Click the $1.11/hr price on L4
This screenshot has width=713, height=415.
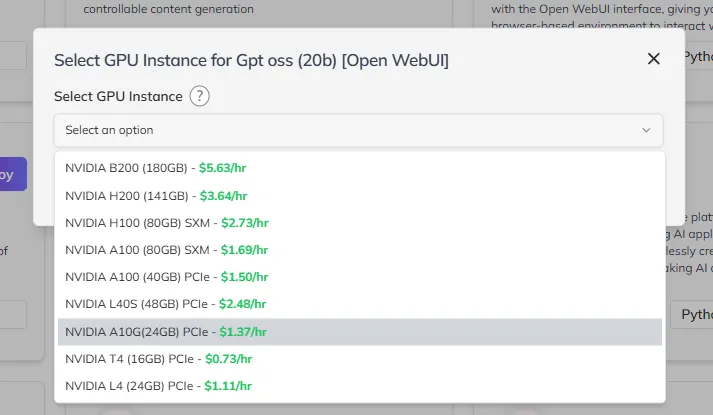228,386
